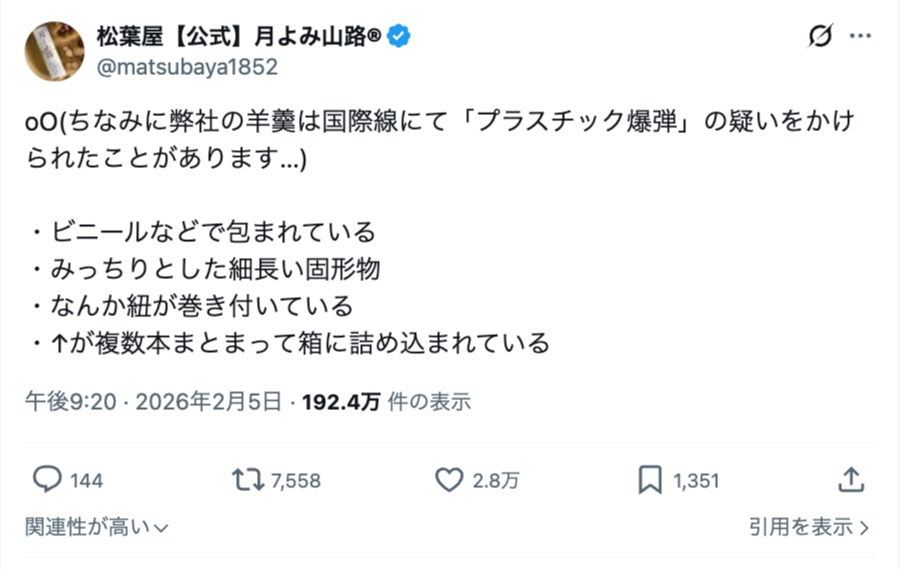Click the reply speech bubble icon
The width and height of the screenshot is (900, 569).
(47, 480)
